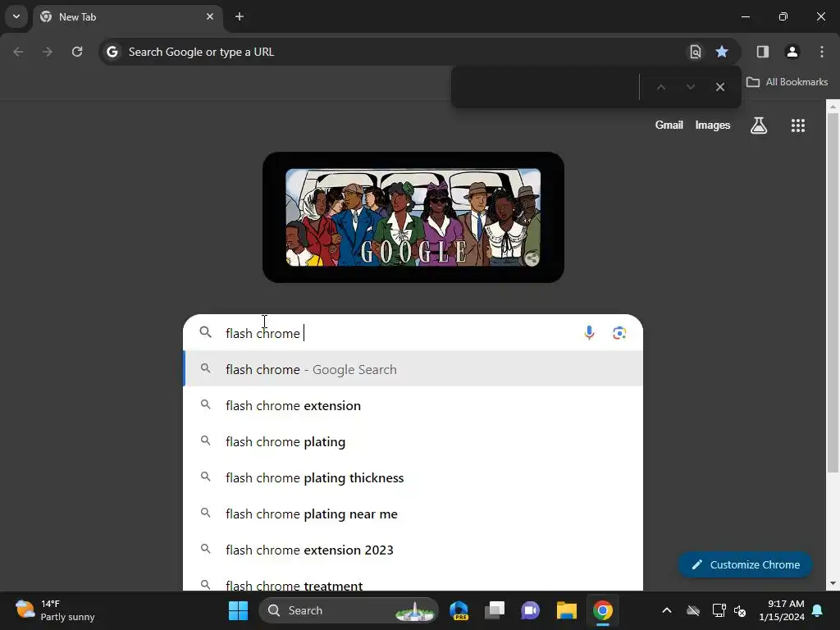
Task: Open the Chat video icon in taskbar
Action: 531,610
